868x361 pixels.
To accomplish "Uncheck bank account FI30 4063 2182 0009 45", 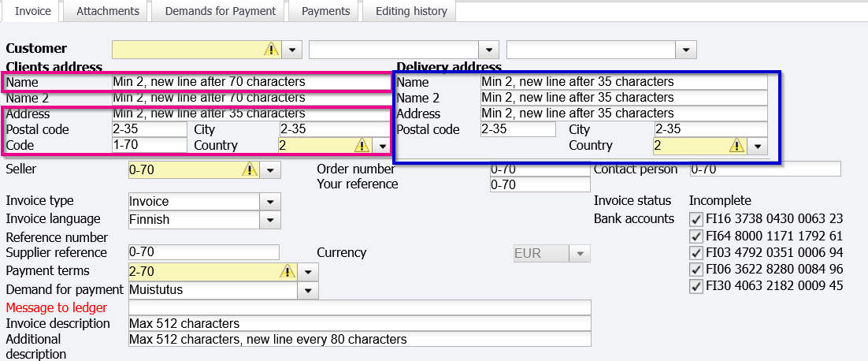I will pyautogui.click(x=696, y=286).
